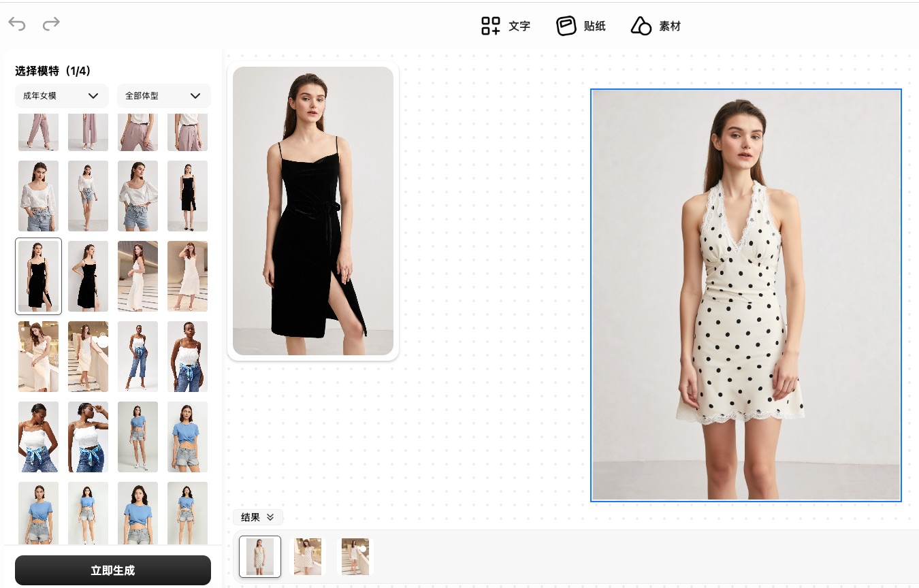Click the black dress model preview card
This screenshot has height=588, width=919.
[312, 211]
